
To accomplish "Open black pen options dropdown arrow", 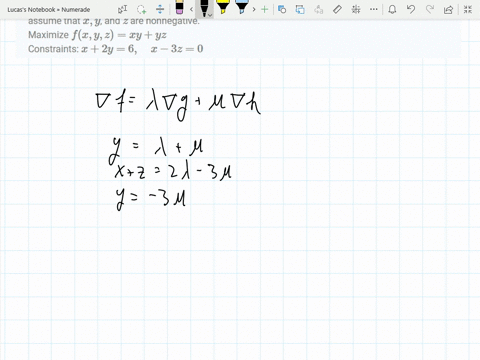I will tap(210, 15).
